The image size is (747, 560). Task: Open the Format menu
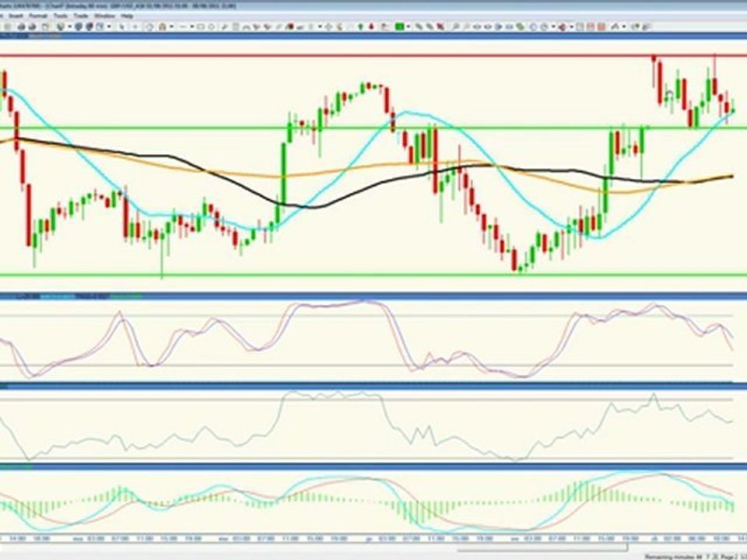(37, 16)
